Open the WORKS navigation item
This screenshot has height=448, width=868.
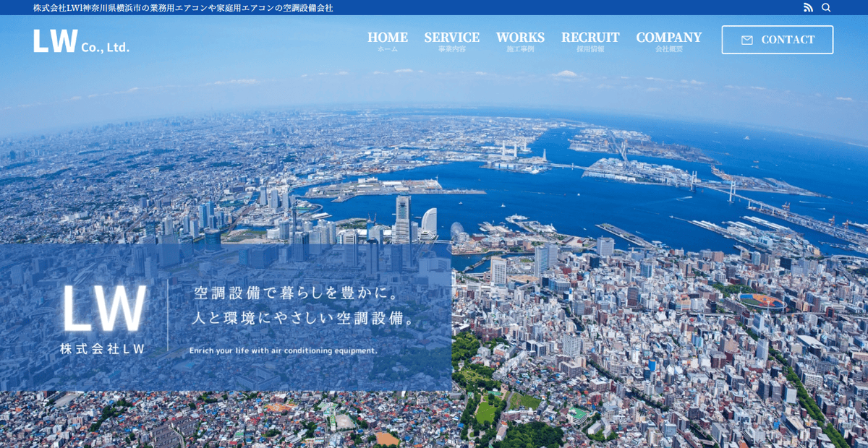point(519,36)
